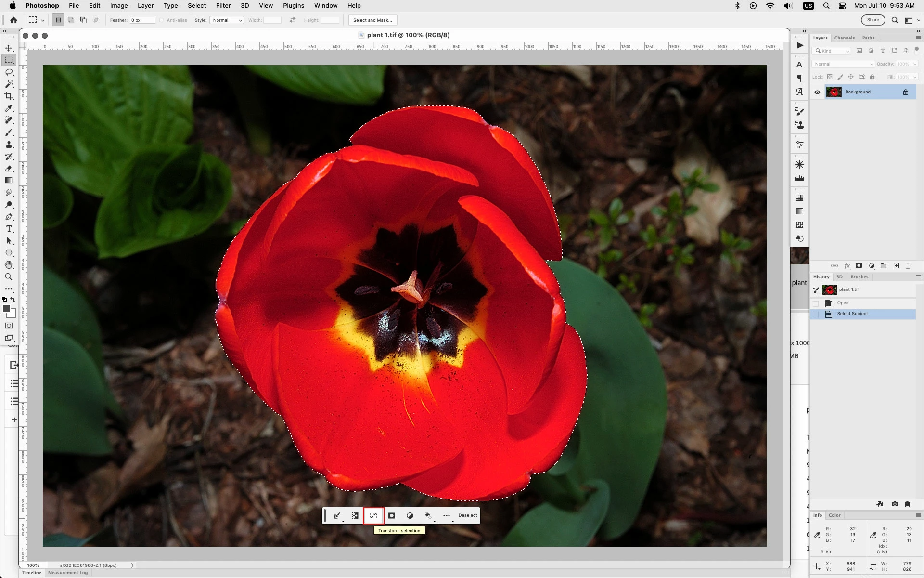Select the Lasso tool
924x578 pixels.
pos(9,72)
